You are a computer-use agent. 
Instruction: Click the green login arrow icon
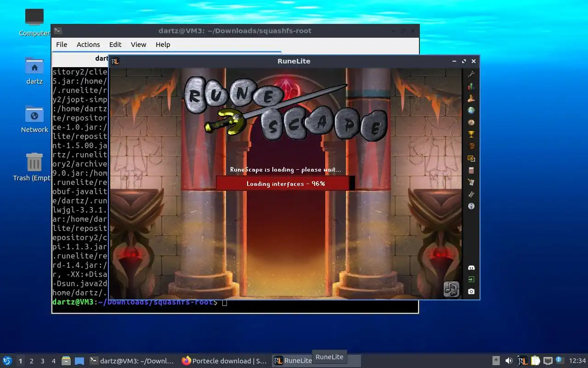coord(471,279)
